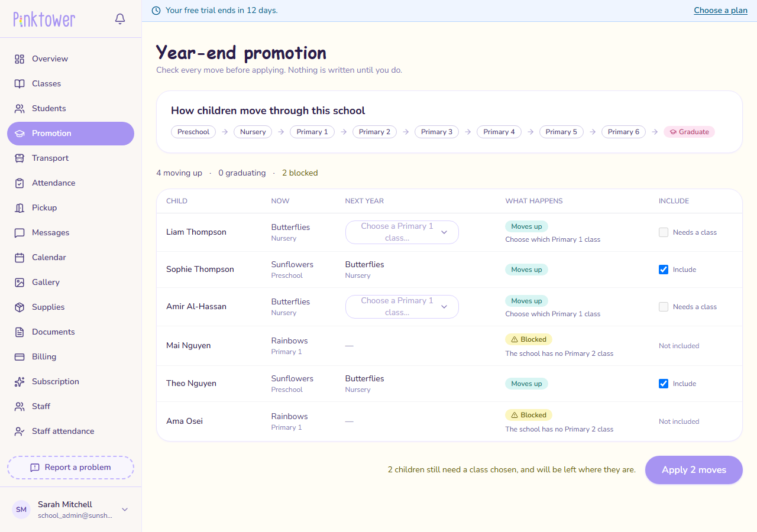
Task: Click the Gallery image icon
Action: tap(20, 282)
